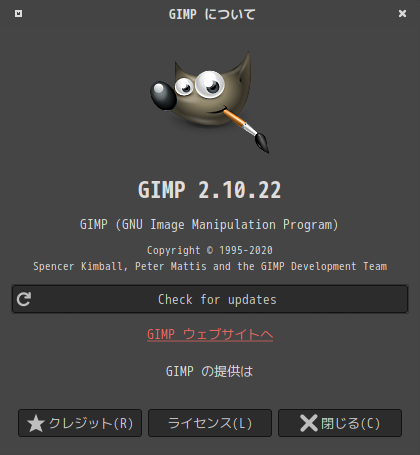Click the GIMP 2.10.22 version text

tap(210, 190)
